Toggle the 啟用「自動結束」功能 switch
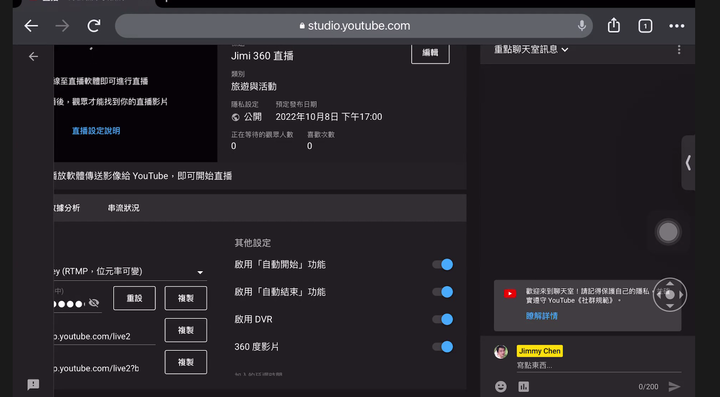720x397 pixels. click(443, 292)
